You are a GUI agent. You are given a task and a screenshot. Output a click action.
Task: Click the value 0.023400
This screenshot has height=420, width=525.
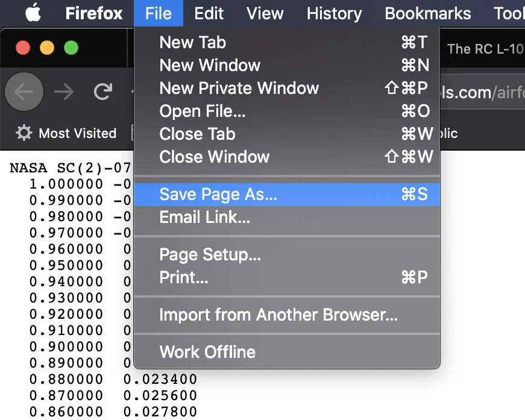click(160, 379)
